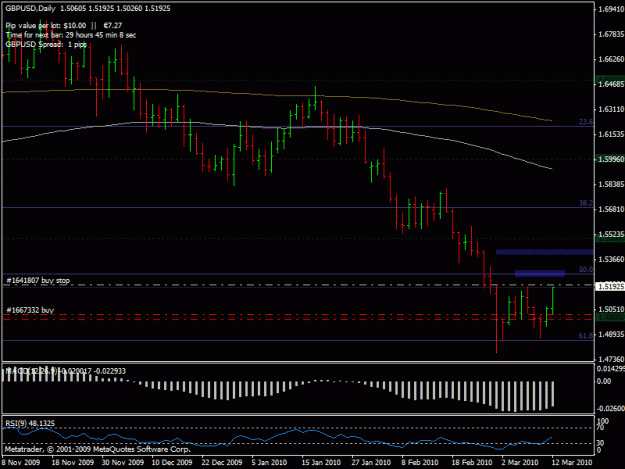This screenshot has width=625, height=469.
Task: Click the 18 Nov 2009 date label
Action: point(73,462)
